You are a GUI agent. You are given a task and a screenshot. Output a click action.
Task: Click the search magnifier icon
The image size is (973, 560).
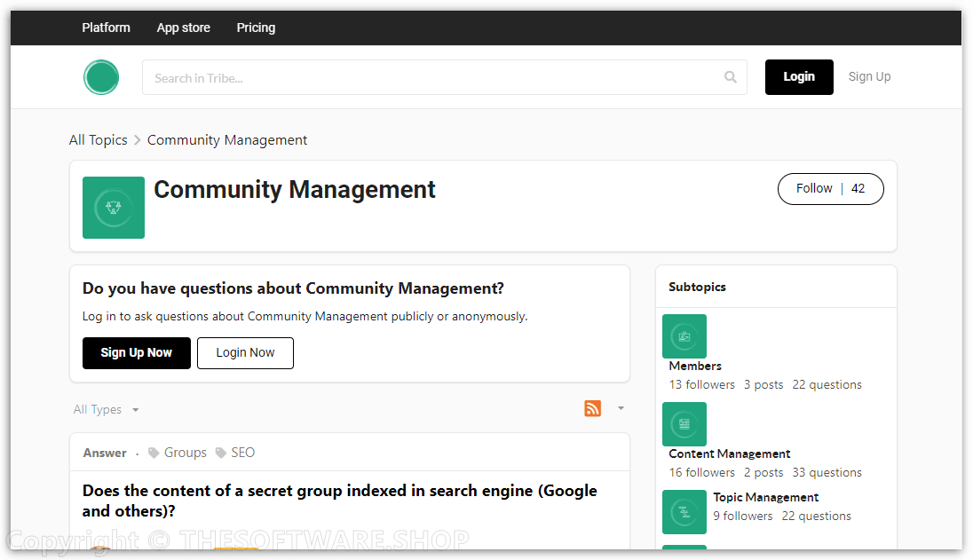pos(730,77)
